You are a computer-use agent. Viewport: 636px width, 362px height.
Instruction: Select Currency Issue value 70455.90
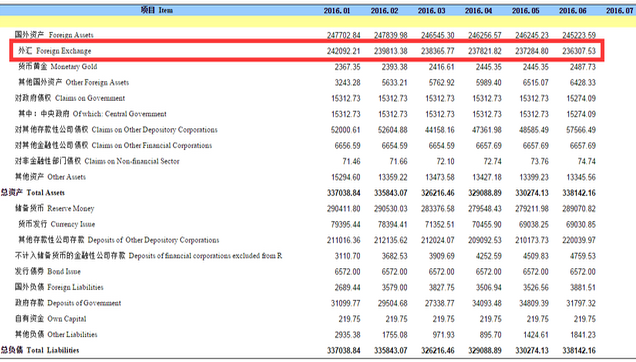click(x=486, y=224)
